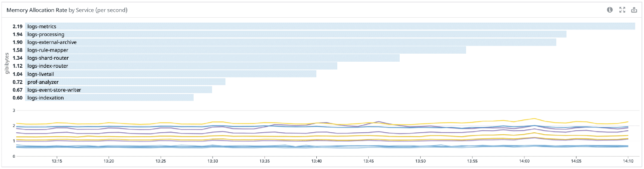The image size is (644, 169).
Task: Click the share export icon
Action: pyautogui.click(x=634, y=10)
